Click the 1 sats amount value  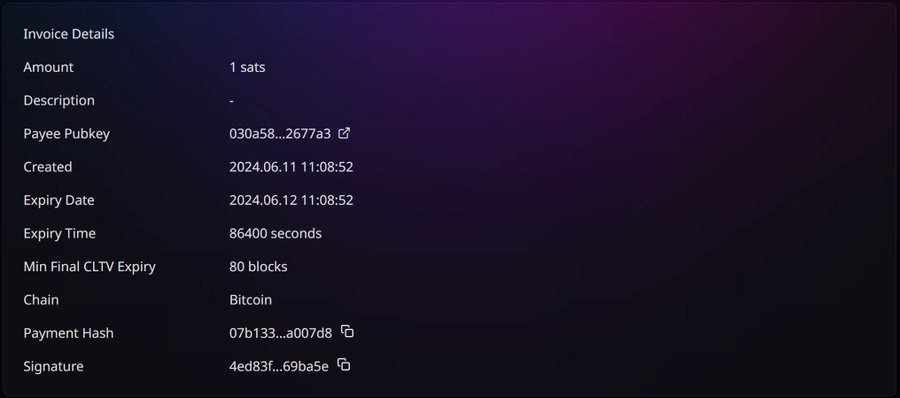[x=247, y=67]
